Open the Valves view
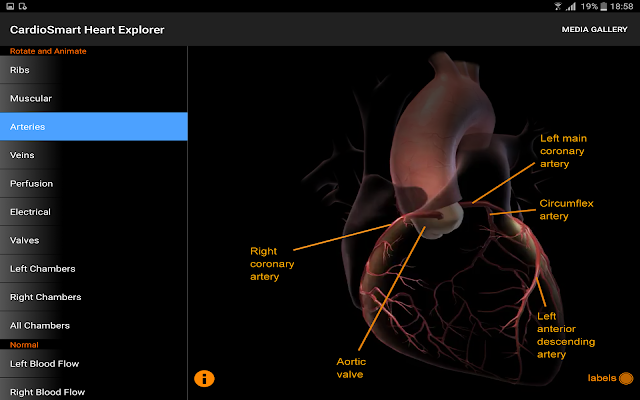Image resolution: width=640 pixels, height=400 pixels. [x=93, y=240]
